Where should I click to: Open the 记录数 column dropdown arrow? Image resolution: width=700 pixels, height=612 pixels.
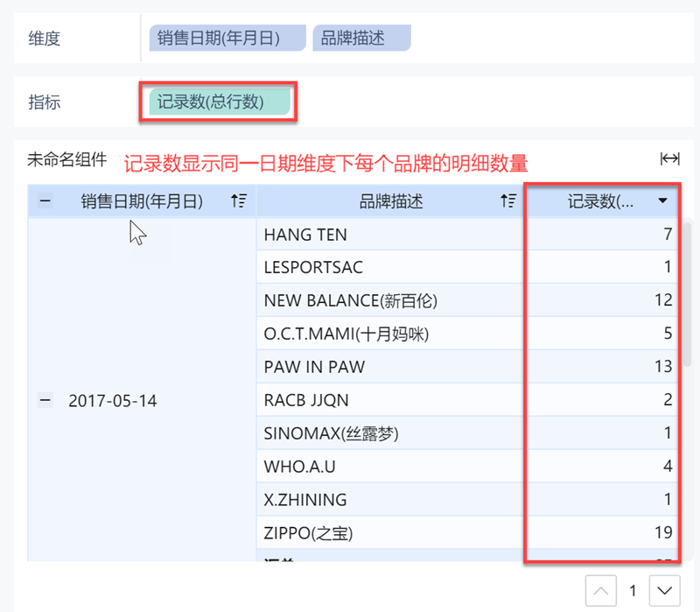[663, 200]
